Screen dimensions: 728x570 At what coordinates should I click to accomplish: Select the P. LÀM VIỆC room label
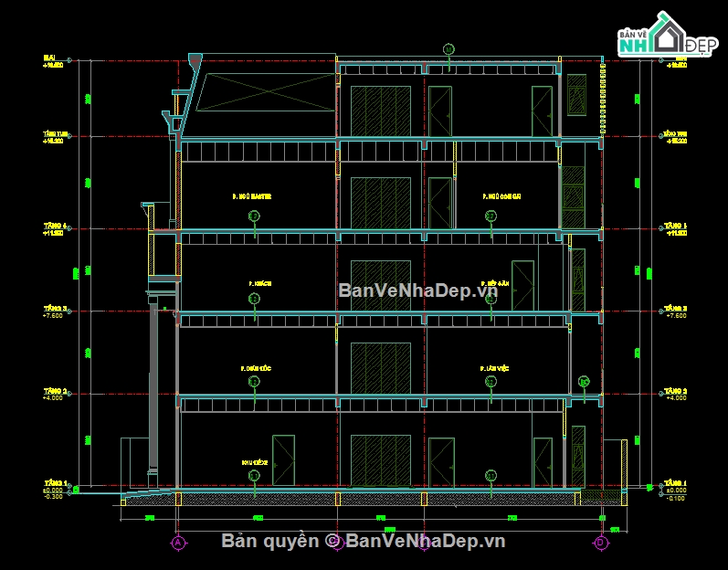[494, 368]
